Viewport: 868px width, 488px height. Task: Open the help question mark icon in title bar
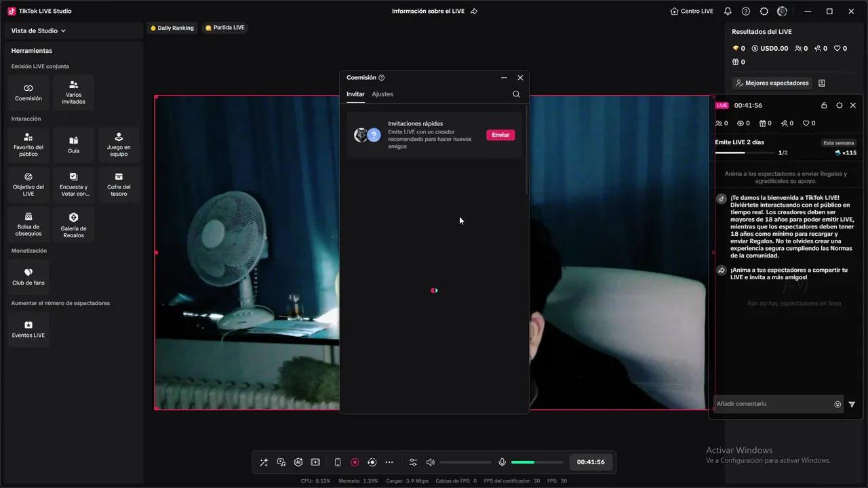click(746, 11)
